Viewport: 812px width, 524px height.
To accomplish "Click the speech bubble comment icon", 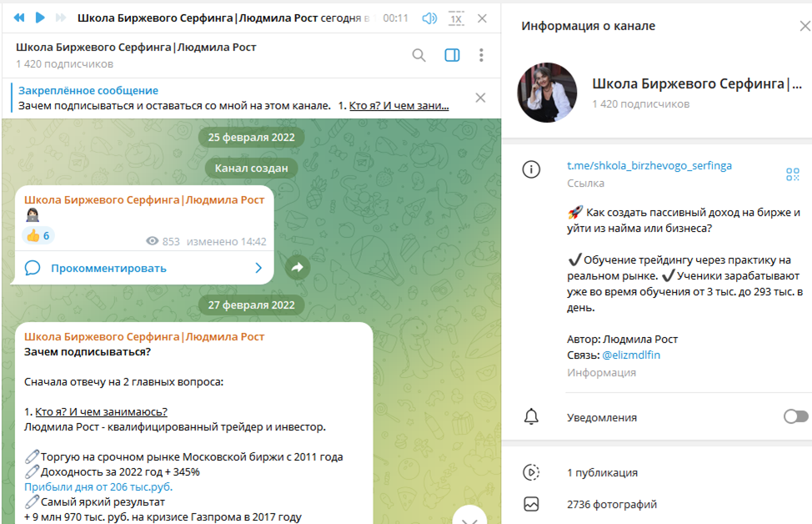I will coord(33,268).
